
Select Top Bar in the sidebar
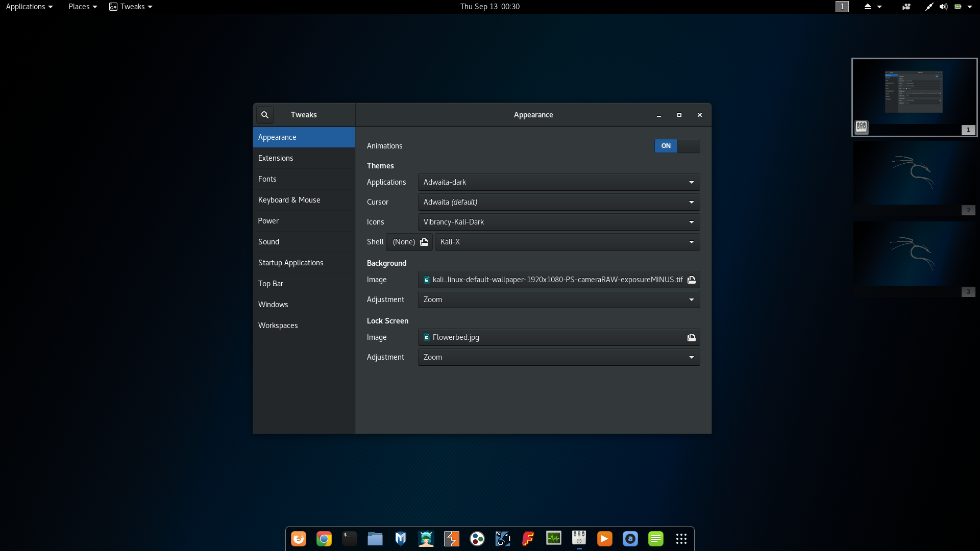[x=304, y=284]
